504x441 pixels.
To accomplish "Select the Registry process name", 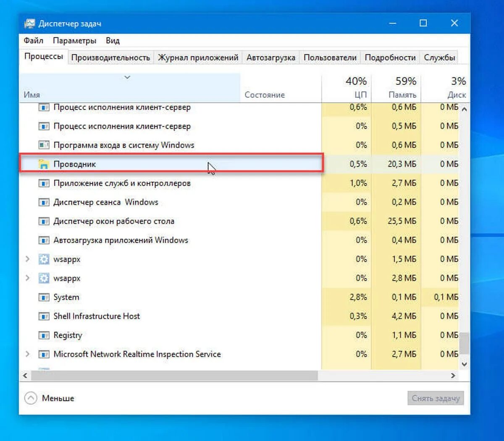I will [68, 335].
